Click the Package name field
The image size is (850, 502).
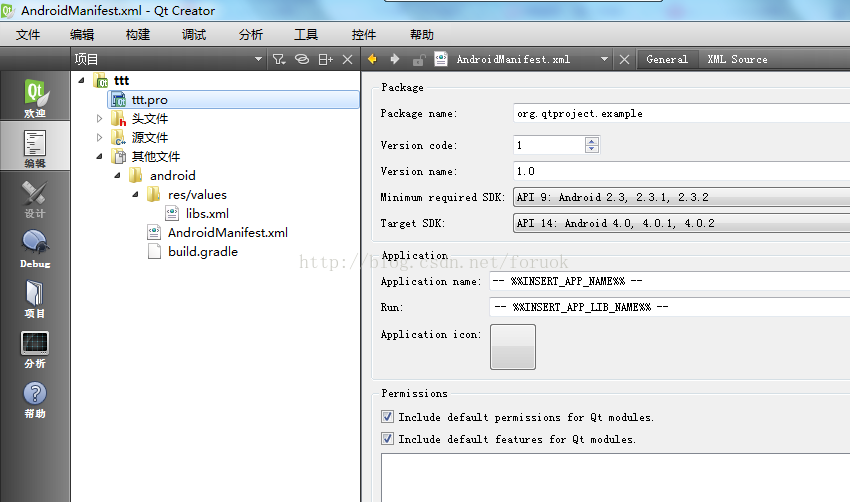click(681, 113)
